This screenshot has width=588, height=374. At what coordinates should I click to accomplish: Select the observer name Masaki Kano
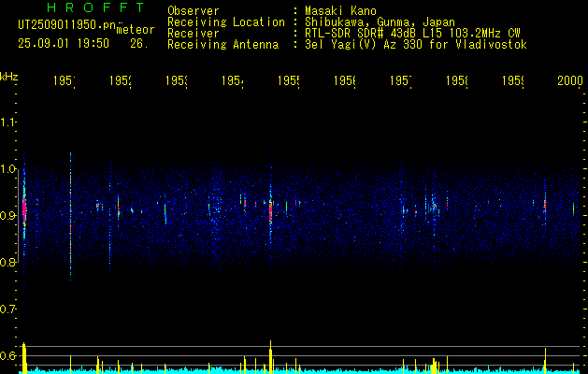point(341,10)
